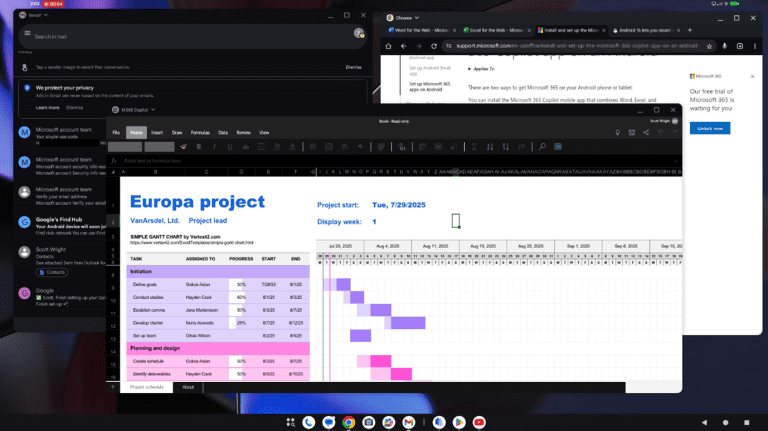Image resolution: width=768 pixels, height=431 pixels.
Task: Expand the Chrome window title dropdown
Action: click(x=417, y=18)
